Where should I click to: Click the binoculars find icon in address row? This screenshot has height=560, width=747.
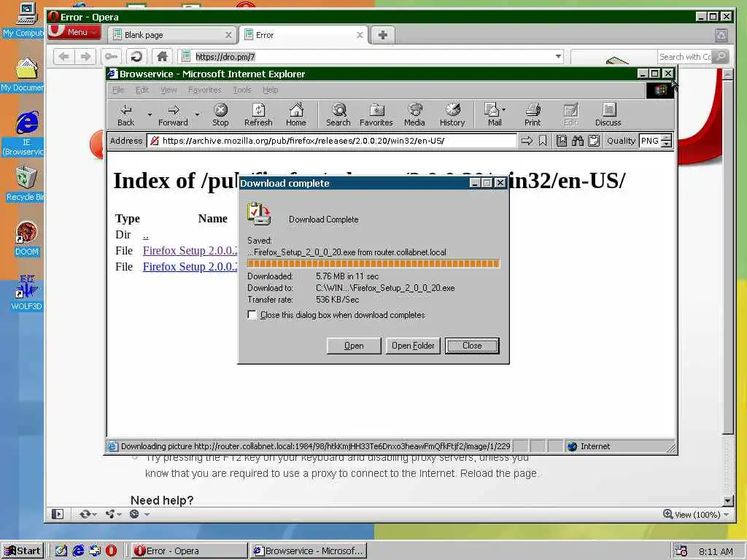tap(578, 141)
